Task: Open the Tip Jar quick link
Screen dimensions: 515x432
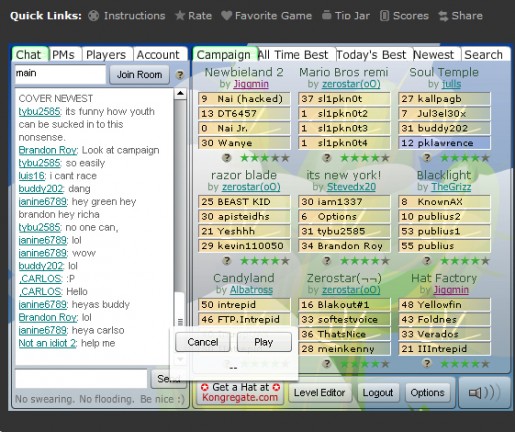Action: [346, 16]
